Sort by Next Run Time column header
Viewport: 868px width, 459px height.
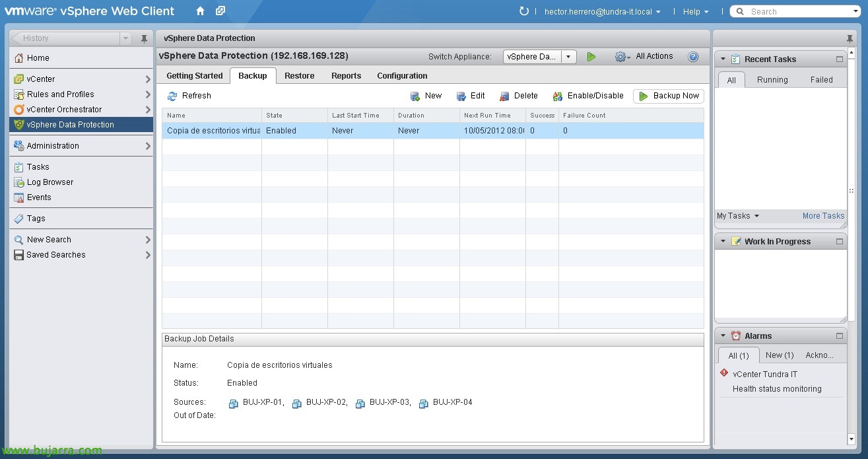pyautogui.click(x=492, y=116)
